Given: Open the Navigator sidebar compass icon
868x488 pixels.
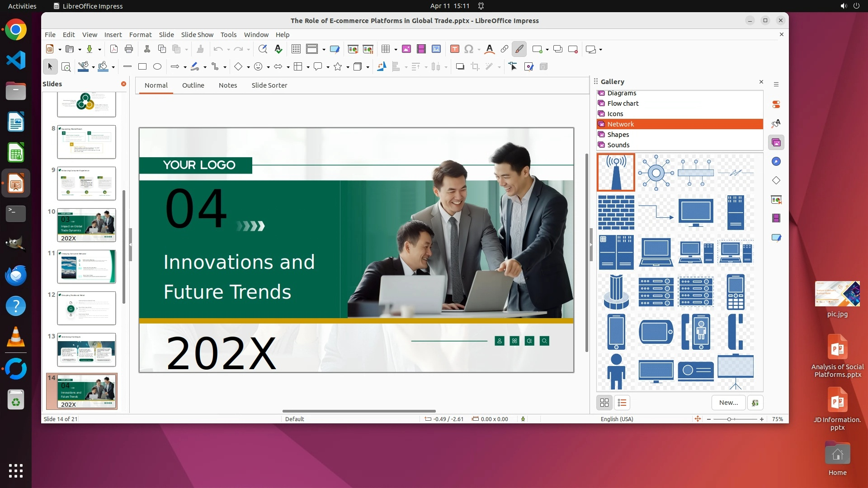Looking at the screenshot, I should [x=776, y=162].
